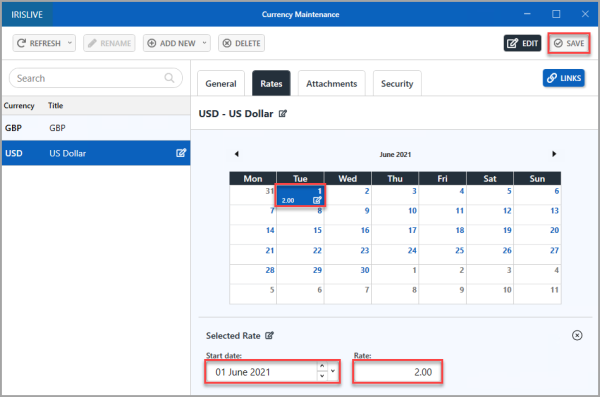Open the Attachments tab
The image size is (600, 397).
(331, 83)
